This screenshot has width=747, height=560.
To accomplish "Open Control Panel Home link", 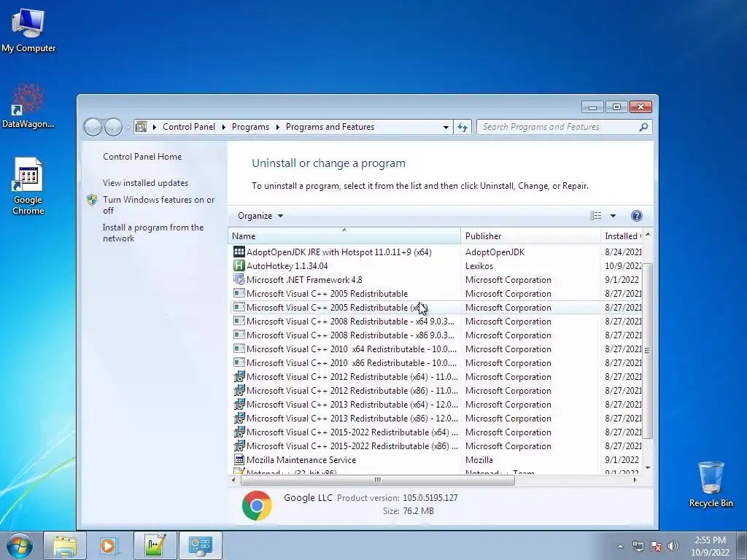I will [x=142, y=157].
